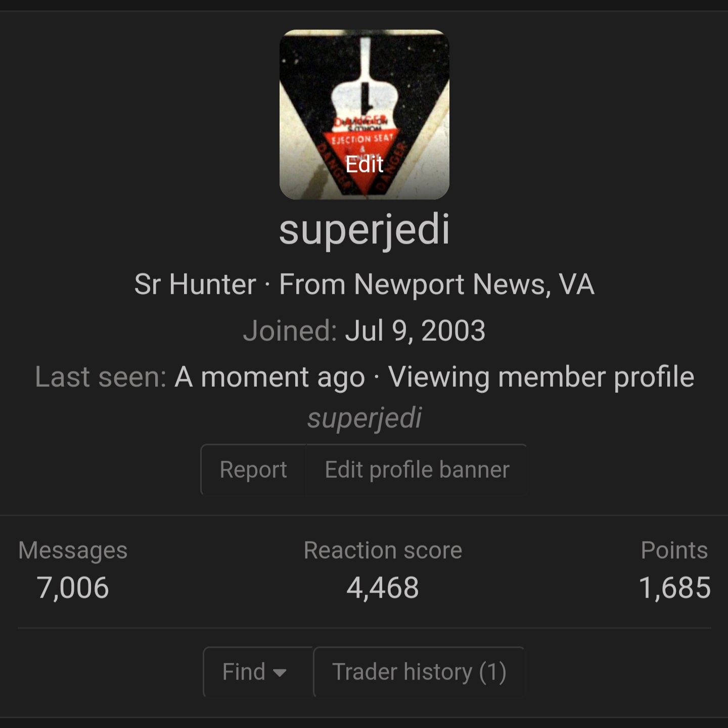Open the 4,468 reaction score
This screenshot has width=728, height=728.
pyautogui.click(x=383, y=587)
